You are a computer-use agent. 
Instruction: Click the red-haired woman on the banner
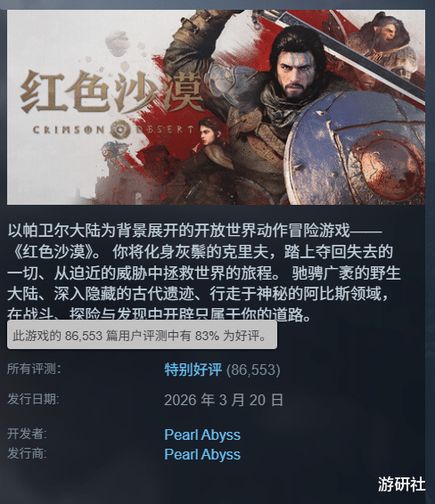209,136
